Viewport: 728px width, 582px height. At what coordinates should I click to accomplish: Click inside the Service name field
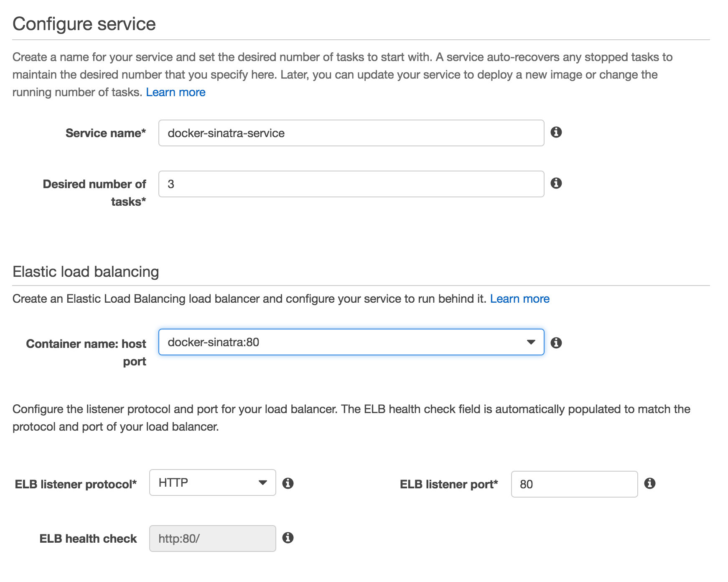click(351, 133)
